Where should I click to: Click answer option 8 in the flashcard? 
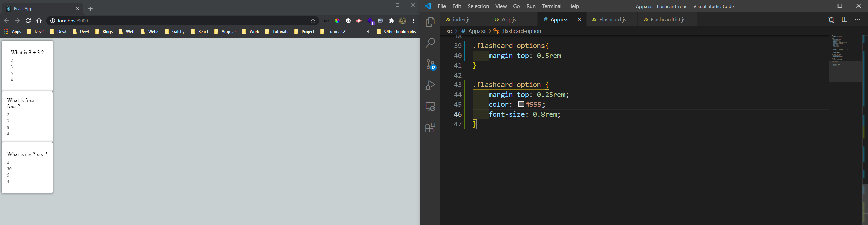[x=8, y=127]
